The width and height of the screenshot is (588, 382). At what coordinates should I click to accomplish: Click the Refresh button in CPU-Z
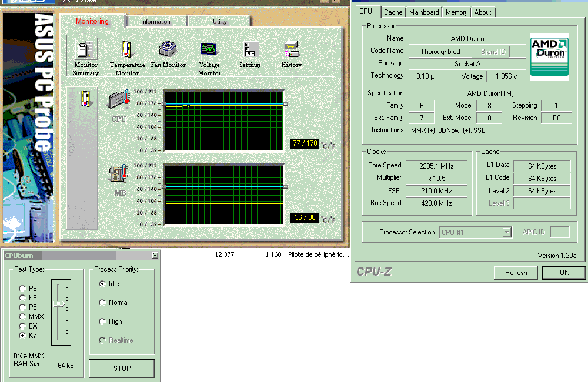pyautogui.click(x=516, y=273)
